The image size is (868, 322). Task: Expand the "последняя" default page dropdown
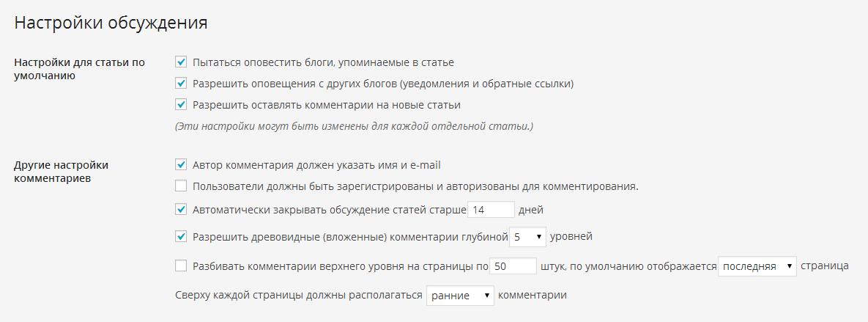click(x=757, y=266)
